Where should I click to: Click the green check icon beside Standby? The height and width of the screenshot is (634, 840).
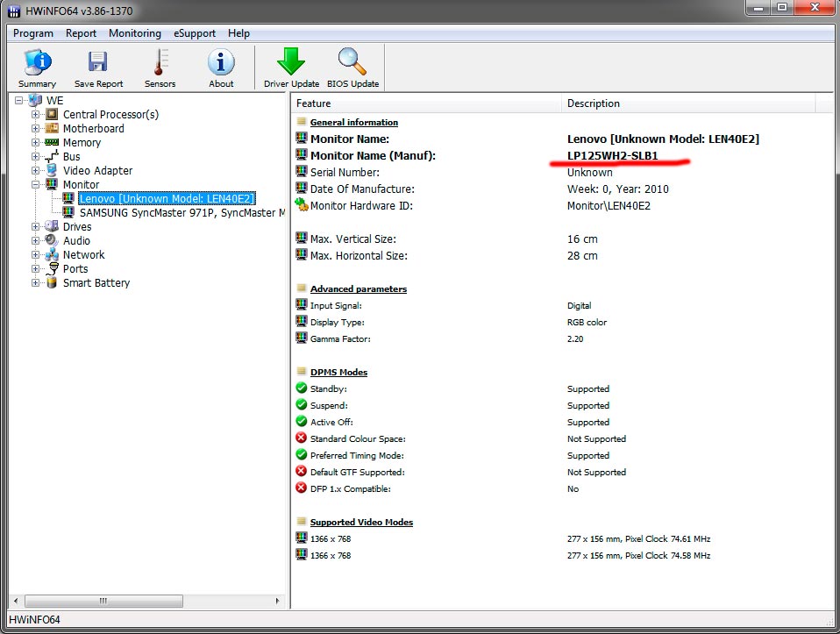(x=302, y=388)
